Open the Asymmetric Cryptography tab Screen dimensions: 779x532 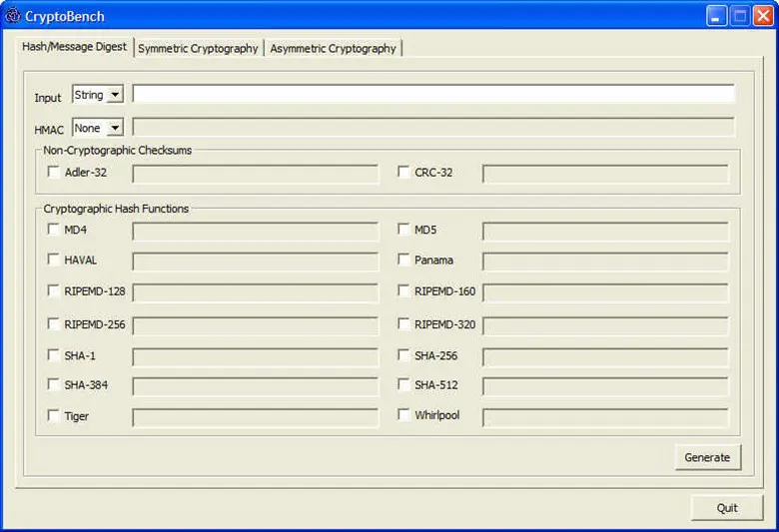coord(333,48)
